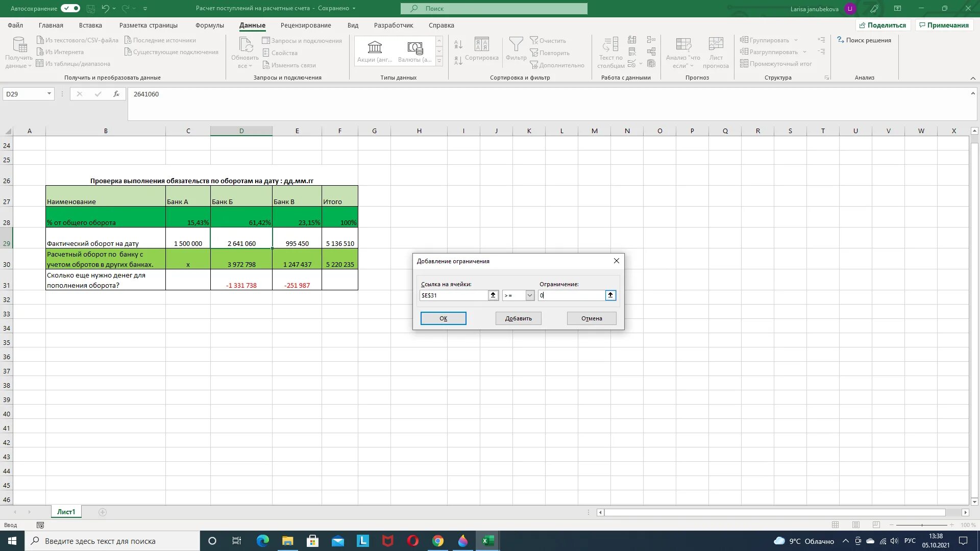Open the Файл menu tab
This screenshot has width=980, height=551.
click(15, 25)
